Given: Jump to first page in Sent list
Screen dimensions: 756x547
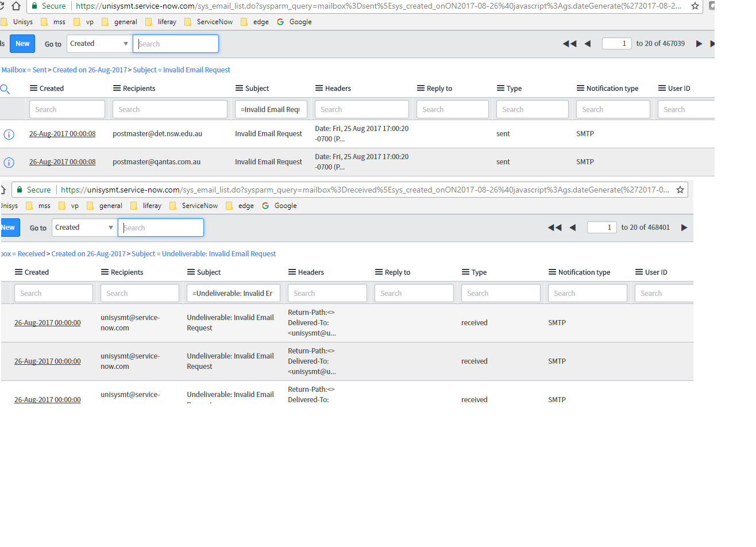Looking at the screenshot, I should [569, 44].
